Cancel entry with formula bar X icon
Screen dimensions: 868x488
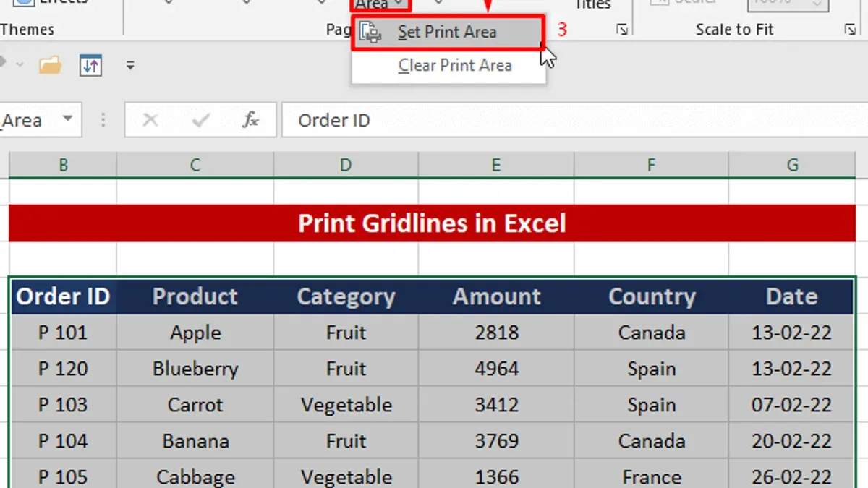pos(150,120)
